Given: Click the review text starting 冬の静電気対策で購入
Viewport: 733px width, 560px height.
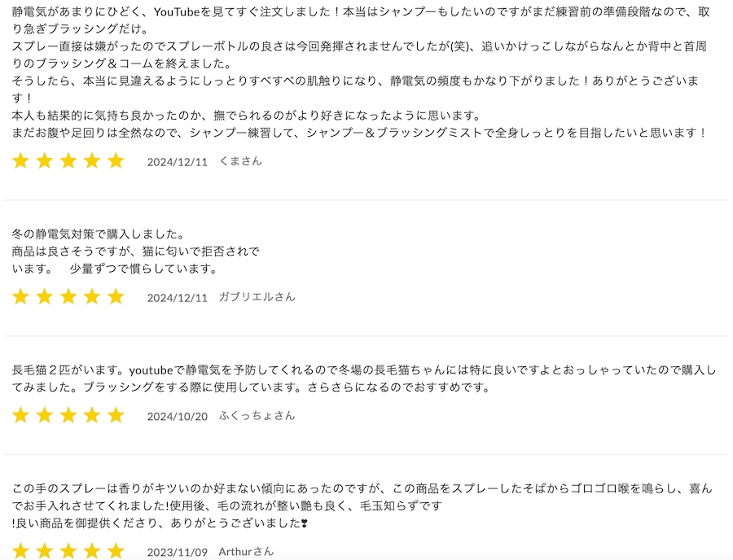Looking at the screenshot, I should (x=135, y=252).
